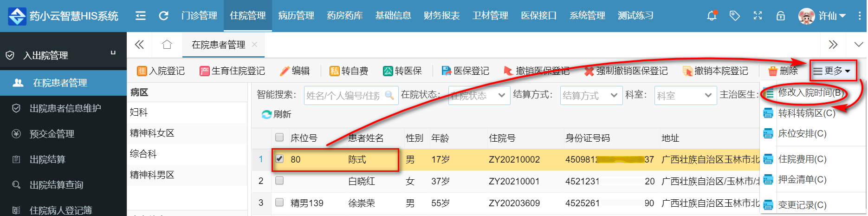This screenshot has height=216, width=868.
Task: Click the fullscreen expand icon
Action: point(758,16)
